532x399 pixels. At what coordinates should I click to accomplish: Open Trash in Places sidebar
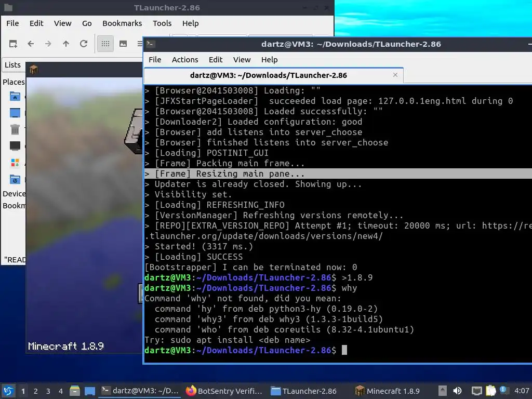pyautogui.click(x=15, y=129)
